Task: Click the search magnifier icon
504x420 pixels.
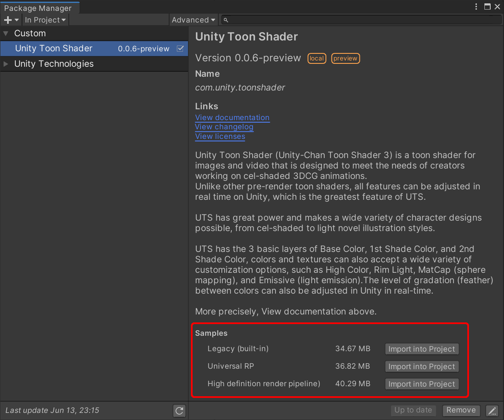Action: tap(226, 20)
